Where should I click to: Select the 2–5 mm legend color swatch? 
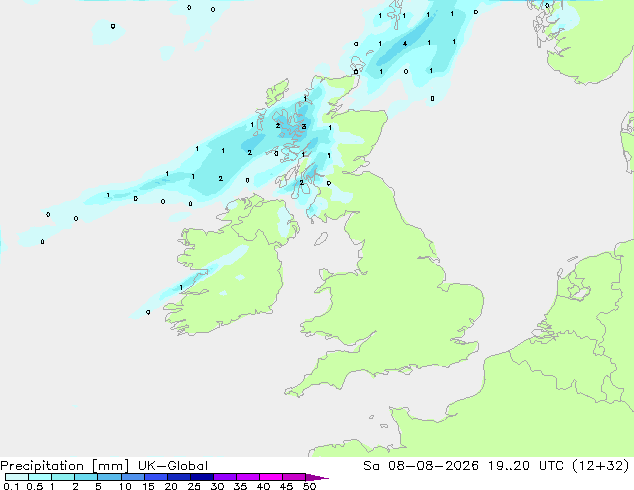(x=86, y=477)
